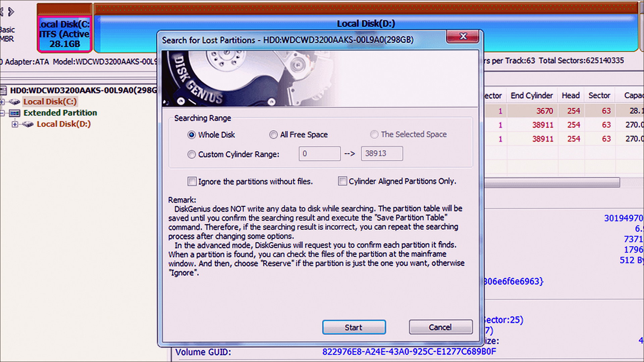This screenshot has width=644, height=362.
Task: Check Cylinder Aligned Partitions Only
Action: tap(342, 181)
